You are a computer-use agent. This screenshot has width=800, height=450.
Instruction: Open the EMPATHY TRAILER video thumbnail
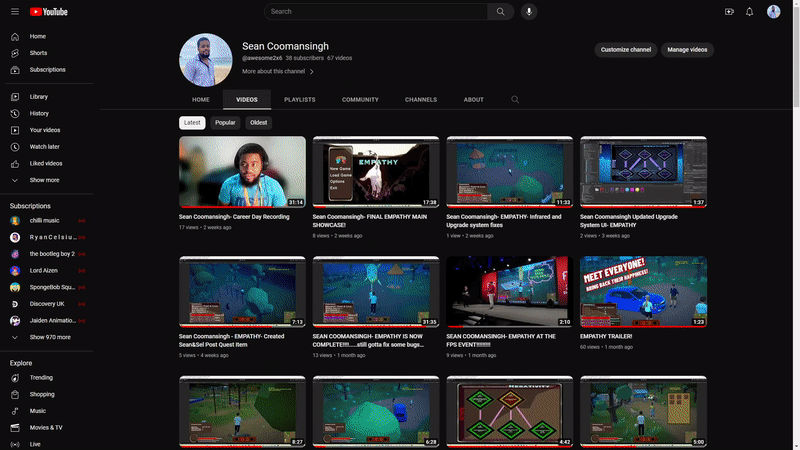click(x=643, y=292)
